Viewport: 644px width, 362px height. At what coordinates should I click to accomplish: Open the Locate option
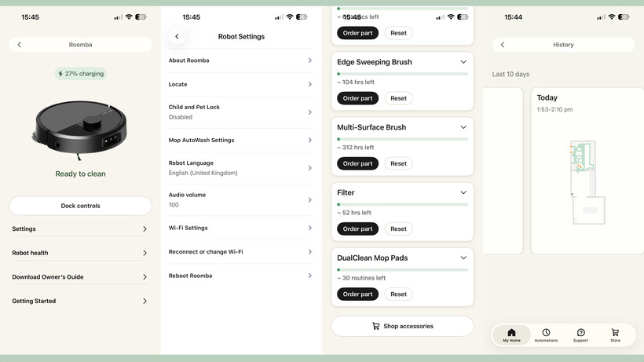coord(241,84)
